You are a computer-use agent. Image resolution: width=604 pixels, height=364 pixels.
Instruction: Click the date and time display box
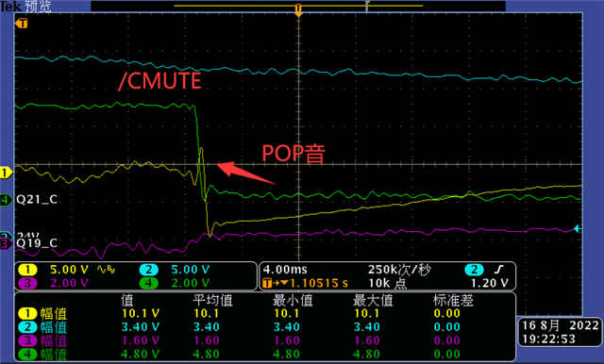click(x=560, y=332)
